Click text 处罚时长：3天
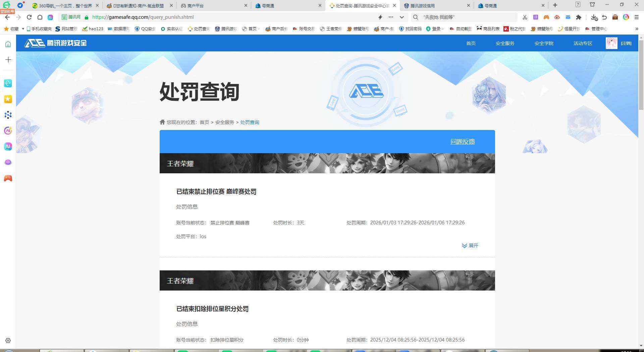Screen dimensions: 644x352 (288, 223)
